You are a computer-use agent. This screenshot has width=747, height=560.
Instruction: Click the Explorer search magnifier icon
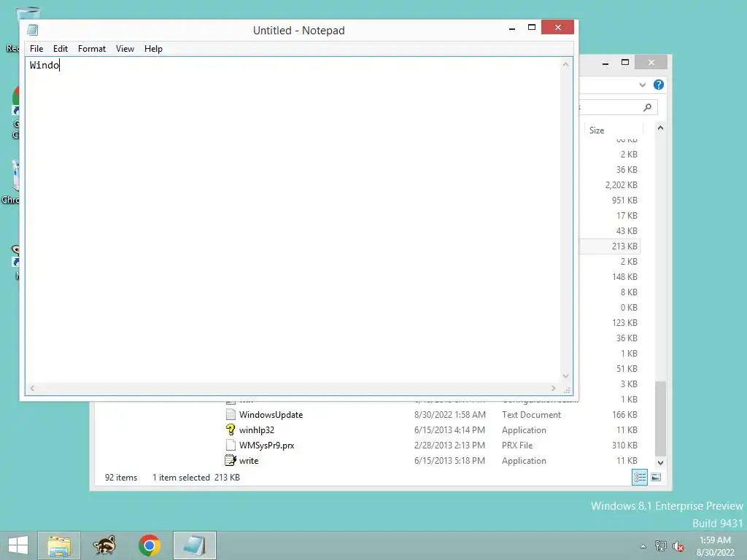(x=647, y=108)
